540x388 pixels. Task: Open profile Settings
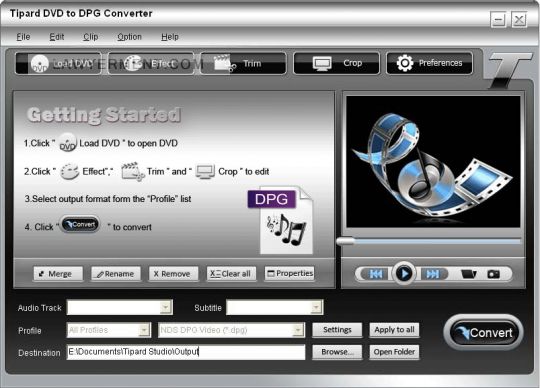point(337,330)
